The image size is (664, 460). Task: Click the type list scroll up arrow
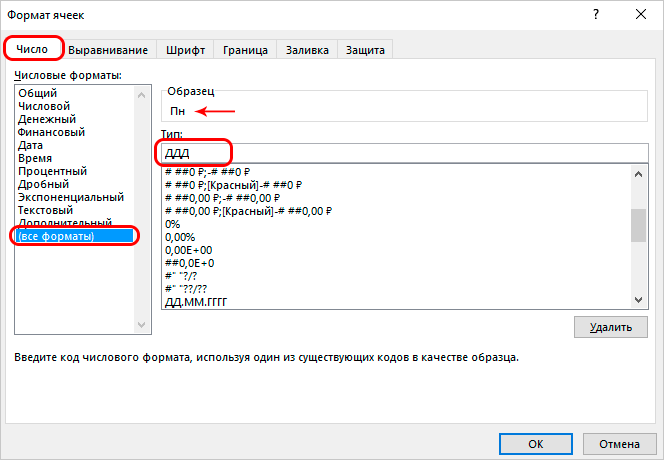tap(639, 174)
